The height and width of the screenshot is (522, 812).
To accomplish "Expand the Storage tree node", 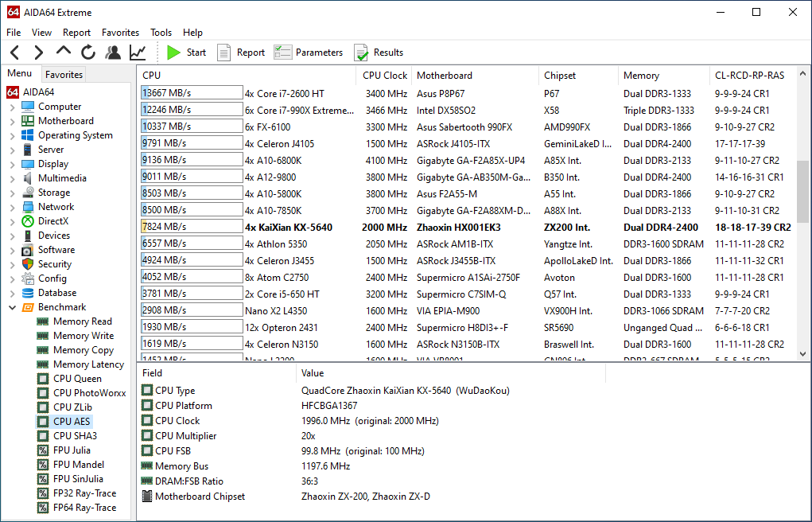I will pyautogui.click(x=12, y=193).
